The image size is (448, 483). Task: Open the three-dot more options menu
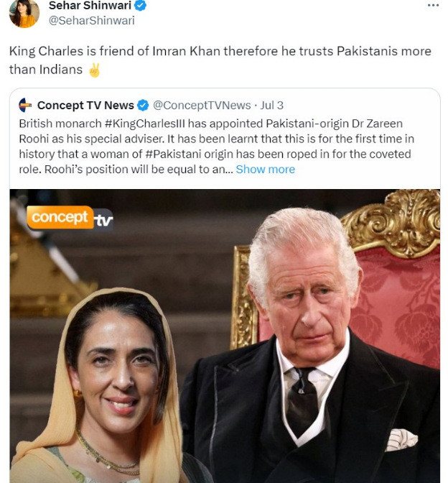coord(433,5)
